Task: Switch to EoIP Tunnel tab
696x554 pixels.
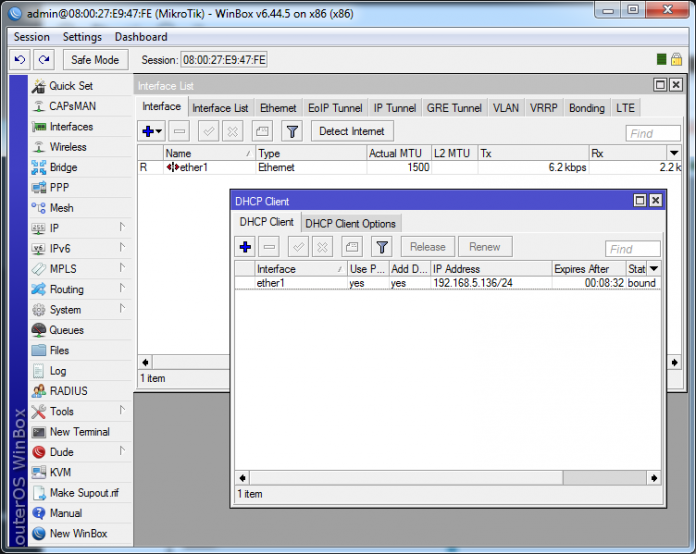Action: click(335, 108)
